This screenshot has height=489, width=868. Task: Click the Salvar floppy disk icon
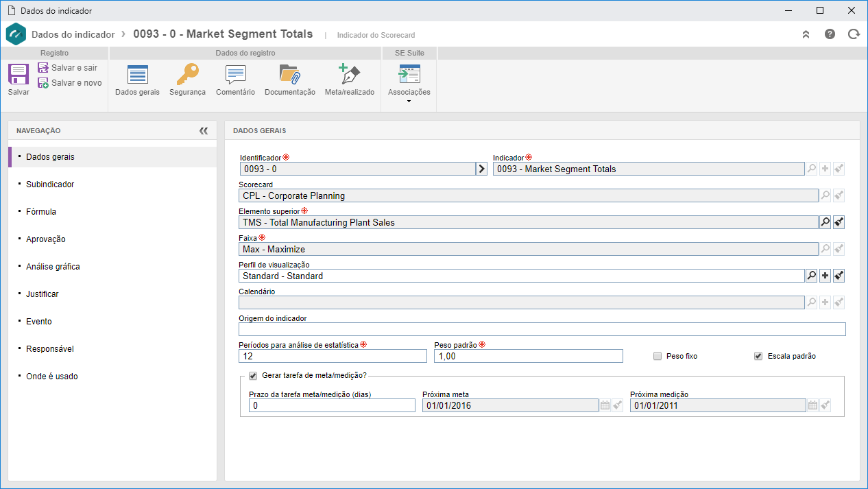(19, 74)
